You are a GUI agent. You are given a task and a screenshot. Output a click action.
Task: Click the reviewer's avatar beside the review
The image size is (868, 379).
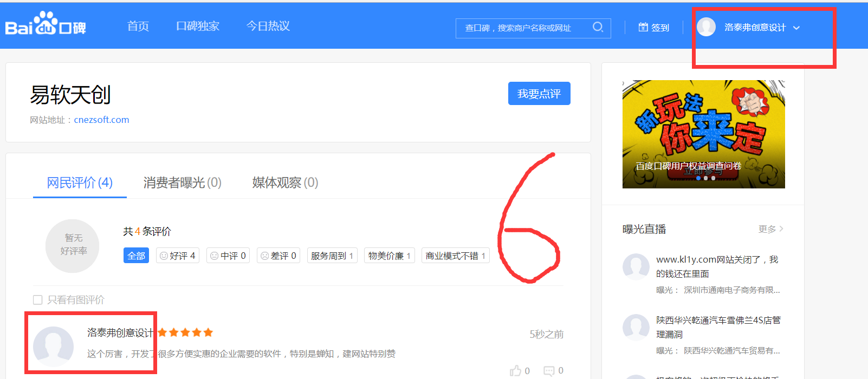tap(53, 347)
